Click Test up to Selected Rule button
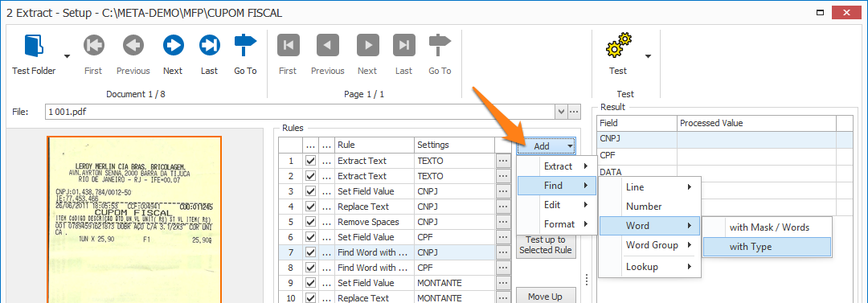The image size is (868, 303). click(x=546, y=245)
